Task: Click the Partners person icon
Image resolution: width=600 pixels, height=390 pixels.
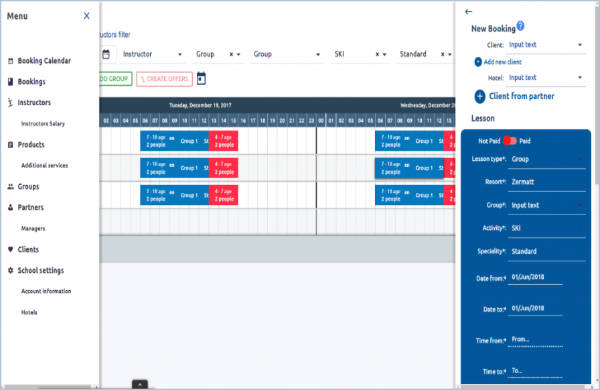Action: click(10, 207)
